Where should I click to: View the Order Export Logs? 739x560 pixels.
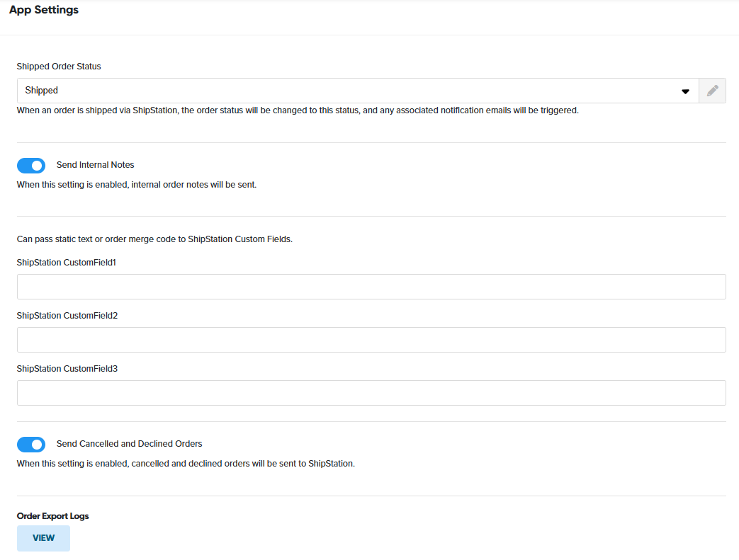click(43, 538)
